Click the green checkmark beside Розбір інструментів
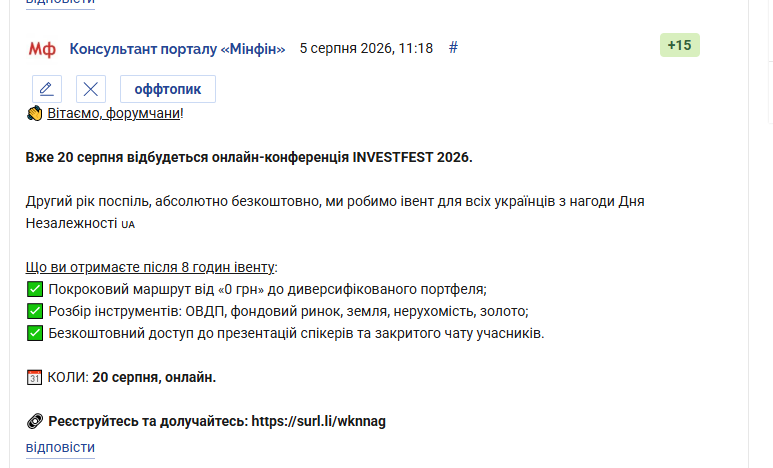Image resolution: width=773 pixels, height=468 pixels. point(35,311)
